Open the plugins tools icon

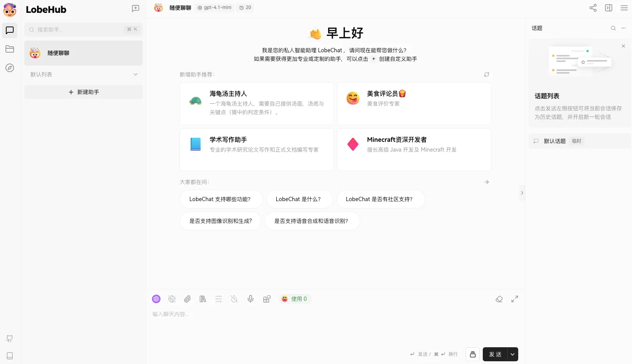(267, 299)
